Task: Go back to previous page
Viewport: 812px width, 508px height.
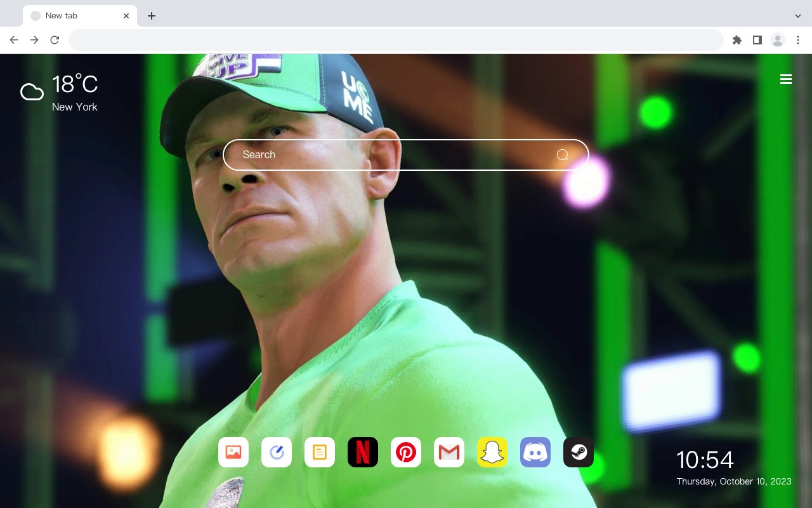Action: [14, 40]
